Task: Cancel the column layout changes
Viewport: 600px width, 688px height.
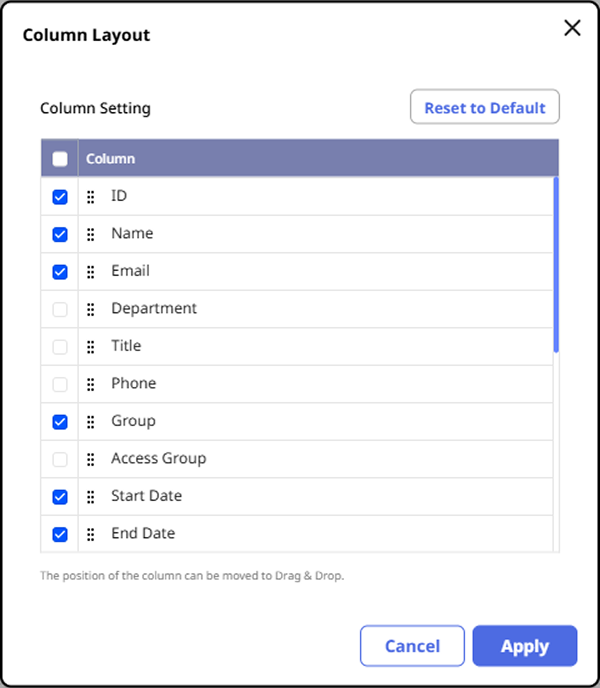Action: click(412, 646)
